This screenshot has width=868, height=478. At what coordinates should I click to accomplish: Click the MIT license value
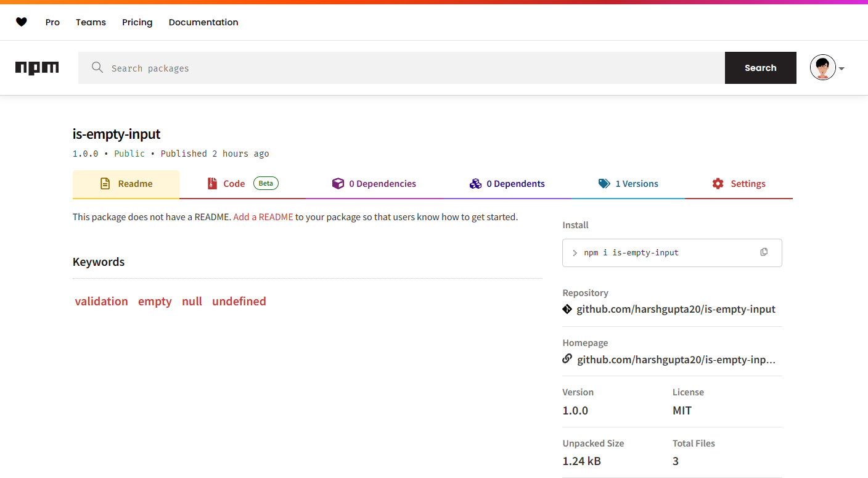pyautogui.click(x=682, y=411)
